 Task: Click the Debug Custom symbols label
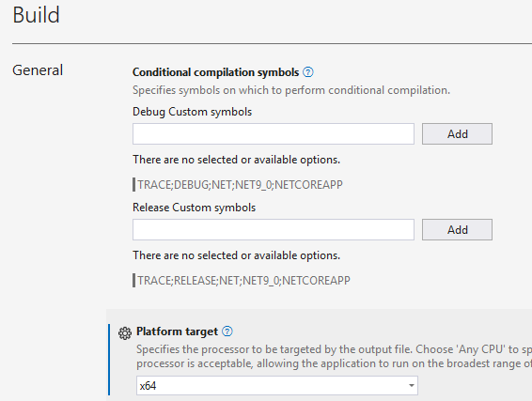[193, 112]
